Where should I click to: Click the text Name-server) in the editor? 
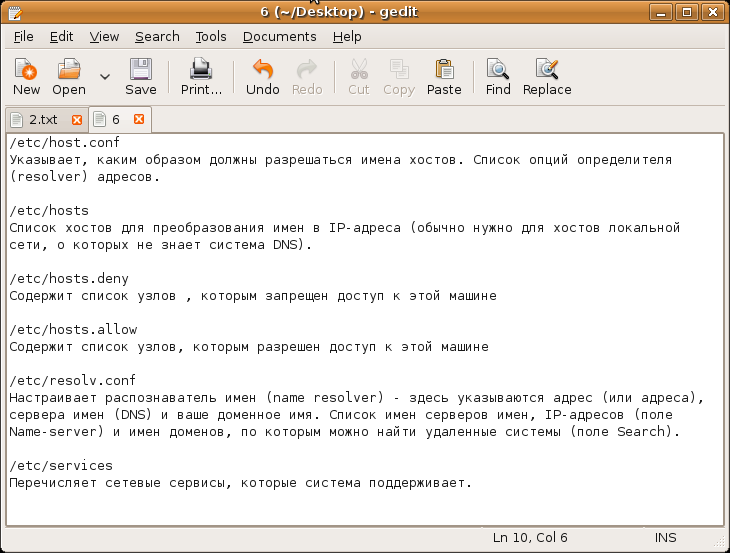56,432
